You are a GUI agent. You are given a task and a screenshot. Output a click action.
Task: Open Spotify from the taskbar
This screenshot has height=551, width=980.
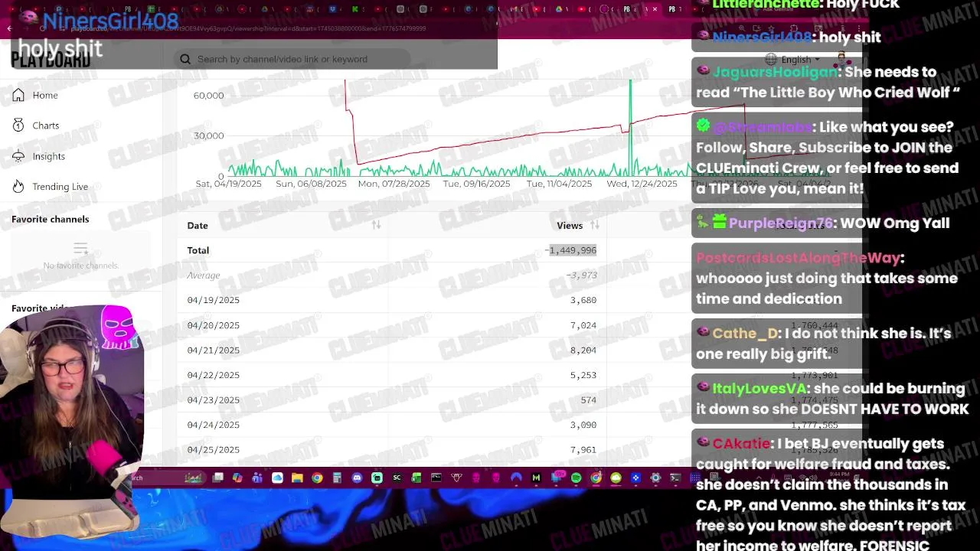[576, 478]
